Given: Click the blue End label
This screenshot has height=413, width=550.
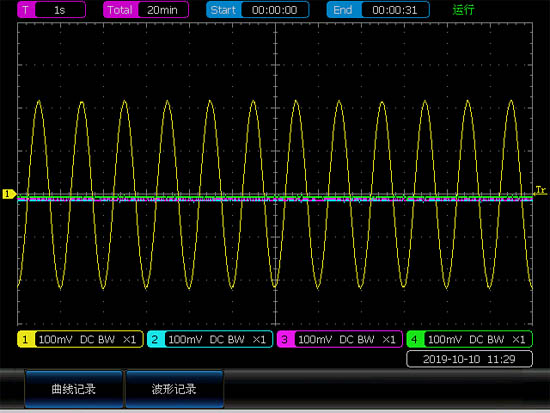Looking at the screenshot, I should (x=343, y=10).
